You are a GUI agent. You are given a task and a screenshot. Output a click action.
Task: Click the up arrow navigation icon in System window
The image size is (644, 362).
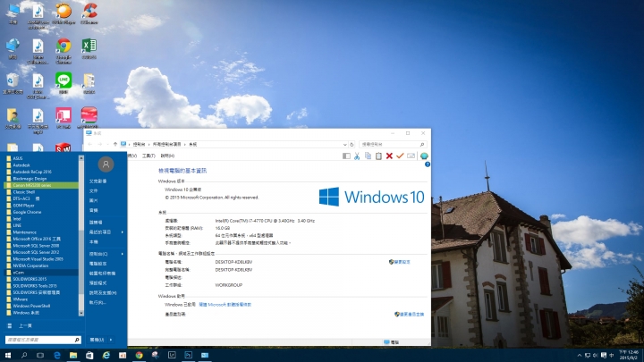(115, 145)
